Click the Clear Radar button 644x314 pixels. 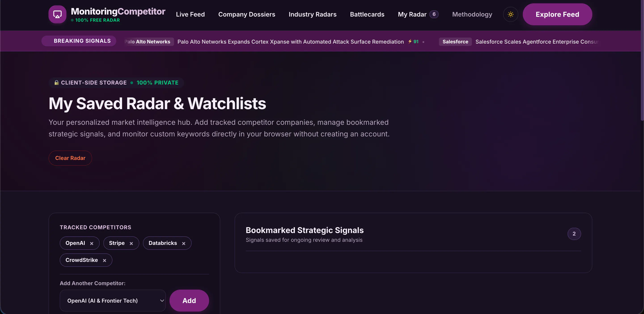pos(70,158)
